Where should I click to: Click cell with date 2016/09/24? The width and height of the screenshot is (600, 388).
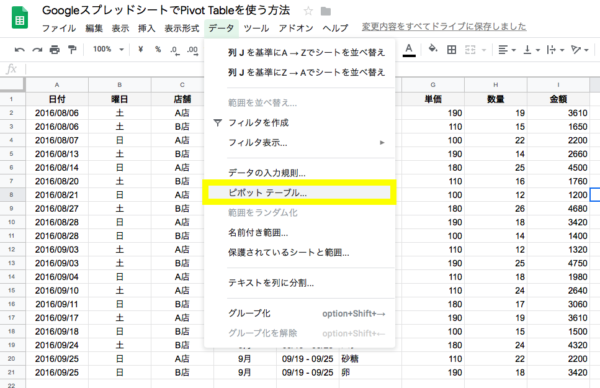click(x=57, y=345)
